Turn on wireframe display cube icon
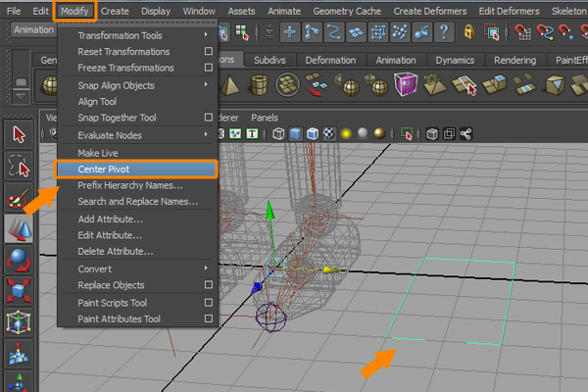Image resolution: width=588 pixels, height=392 pixels. (278, 133)
